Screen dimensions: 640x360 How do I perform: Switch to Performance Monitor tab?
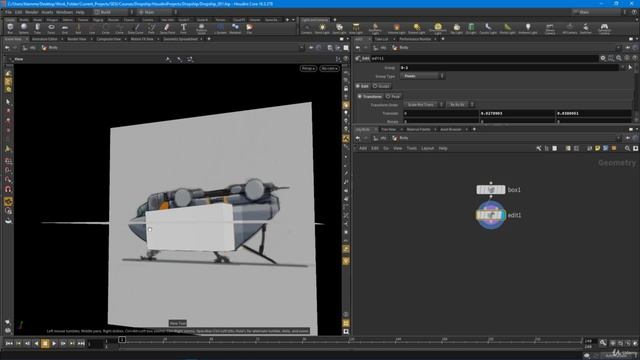point(415,39)
